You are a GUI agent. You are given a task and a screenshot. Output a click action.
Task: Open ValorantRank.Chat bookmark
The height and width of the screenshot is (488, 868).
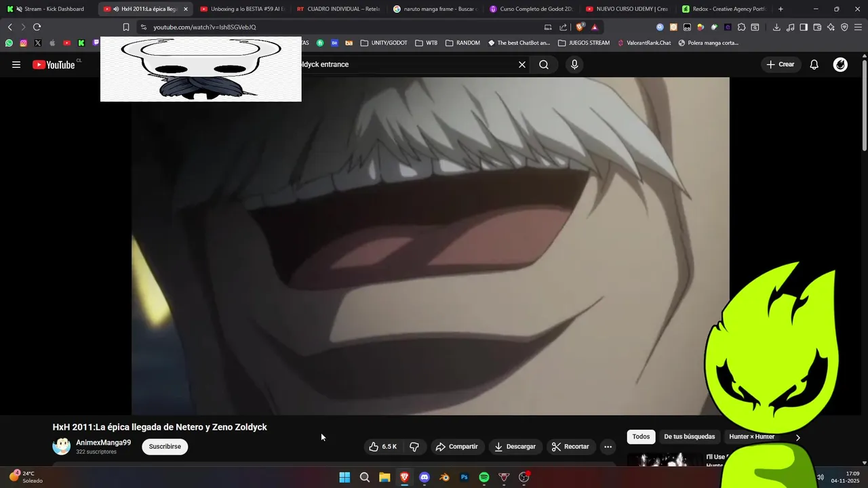click(644, 43)
